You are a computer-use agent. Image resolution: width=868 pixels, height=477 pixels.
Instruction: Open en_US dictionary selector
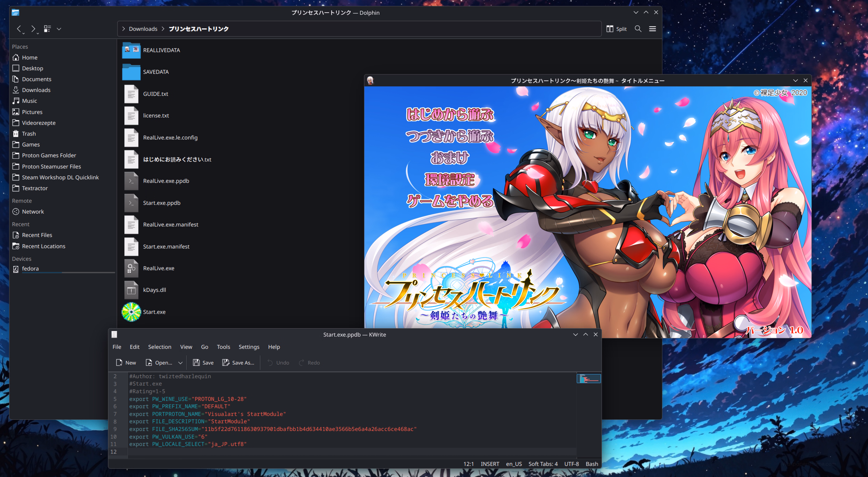514,464
